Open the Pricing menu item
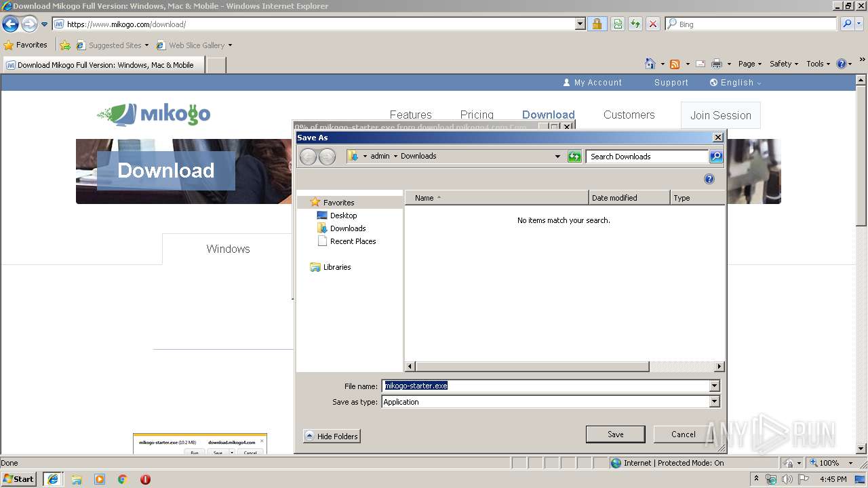 477,115
